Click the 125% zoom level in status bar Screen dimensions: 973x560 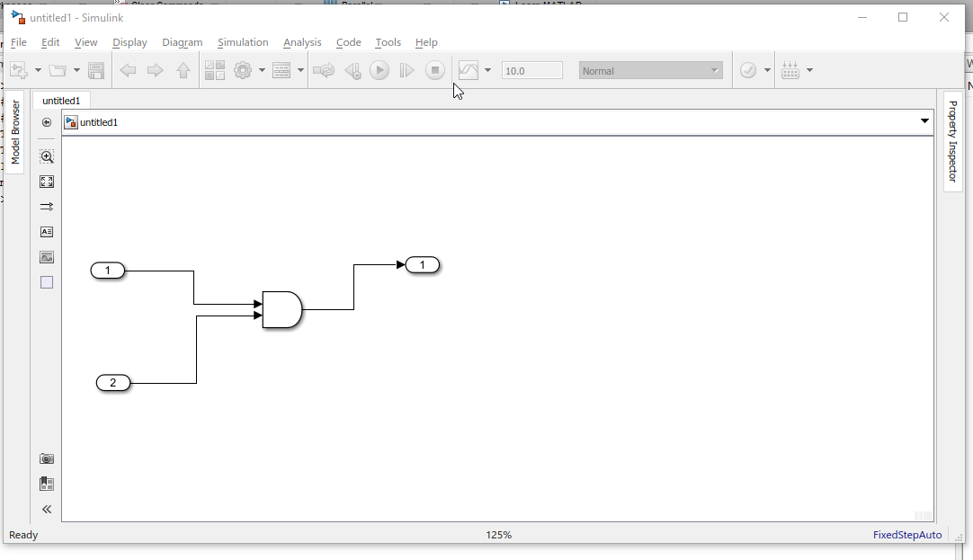point(499,535)
